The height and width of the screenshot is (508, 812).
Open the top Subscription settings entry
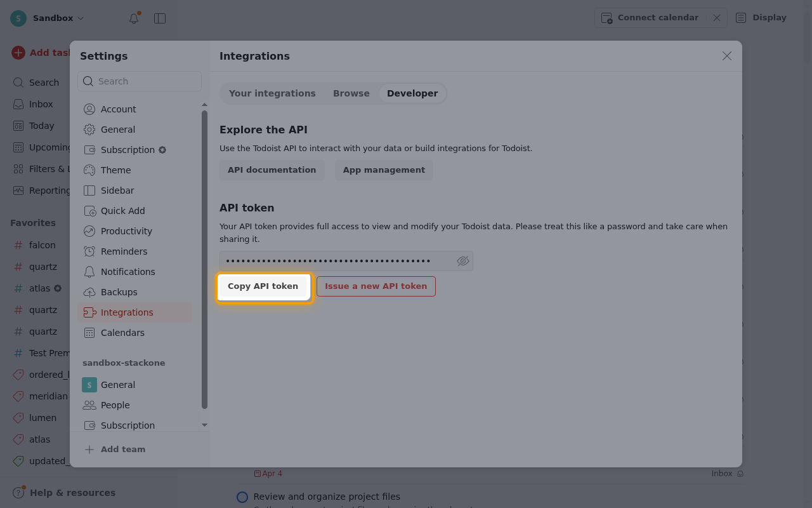pos(135,150)
